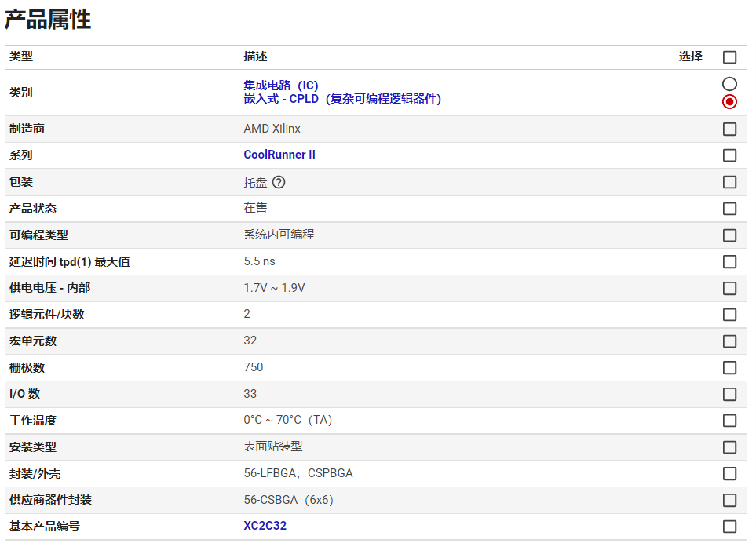Select checkbox for 延迟时间 5.5 ns
The height and width of the screenshot is (554, 756).
pos(729,261)
